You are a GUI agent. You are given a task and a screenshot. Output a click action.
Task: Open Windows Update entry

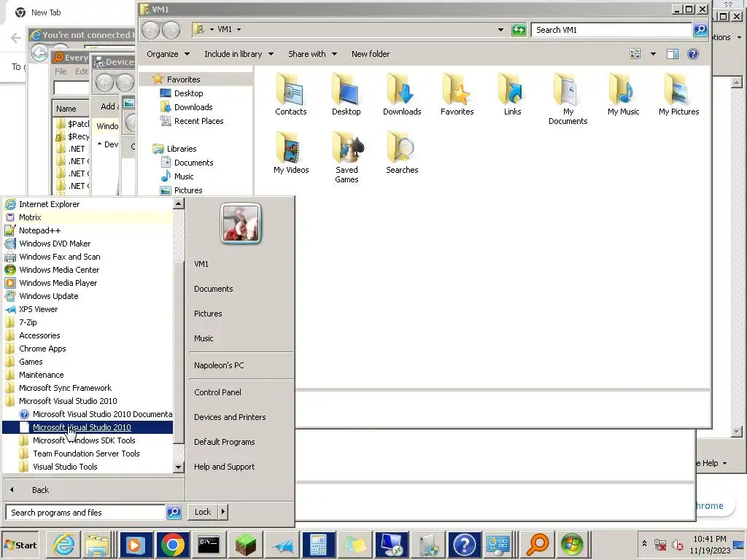49,296
